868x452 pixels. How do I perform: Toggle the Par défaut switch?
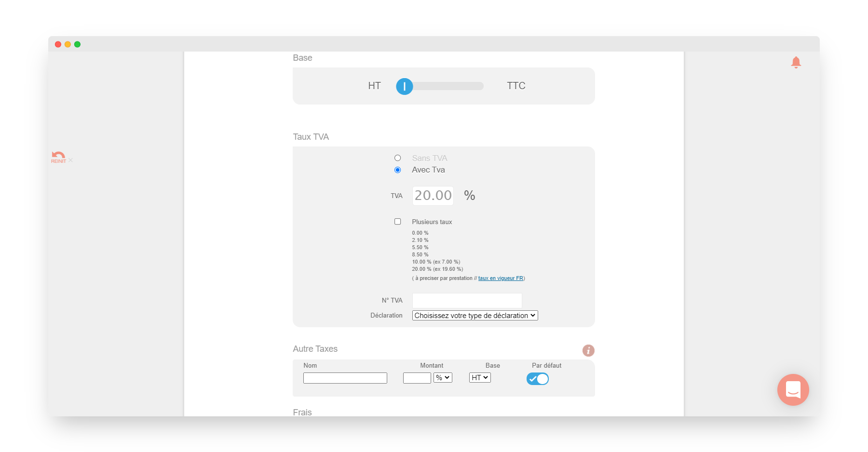(538, 379)
